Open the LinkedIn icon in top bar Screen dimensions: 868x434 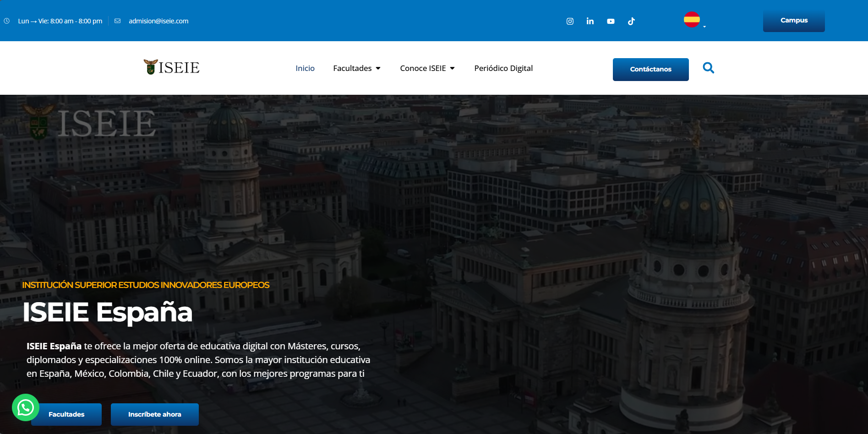(590, 21)
